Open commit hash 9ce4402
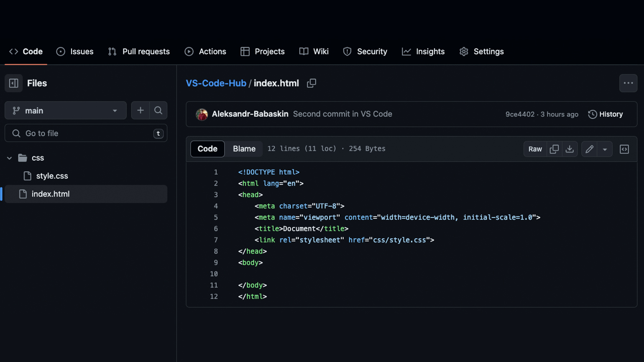 (520, 114)
